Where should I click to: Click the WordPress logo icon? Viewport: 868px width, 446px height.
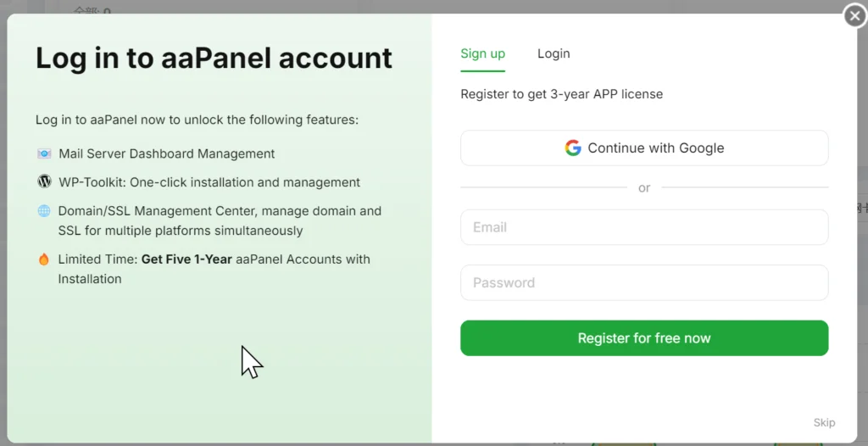[x=44, y=181]
